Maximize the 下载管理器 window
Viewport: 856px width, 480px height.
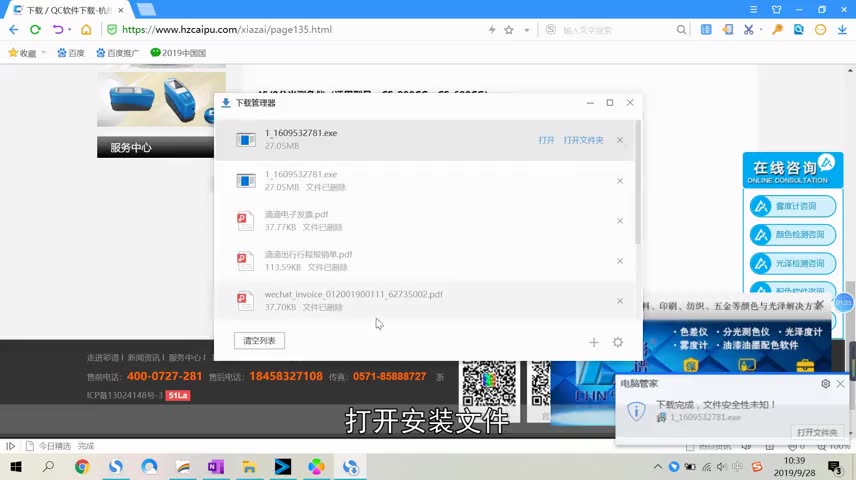tap(610, 103)
